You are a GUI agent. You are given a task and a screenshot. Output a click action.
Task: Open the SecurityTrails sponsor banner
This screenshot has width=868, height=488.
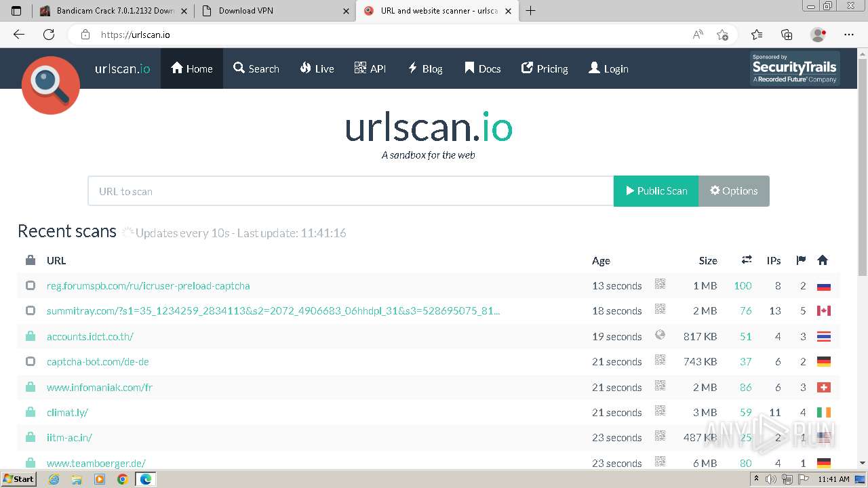click(x=795, y=68)
